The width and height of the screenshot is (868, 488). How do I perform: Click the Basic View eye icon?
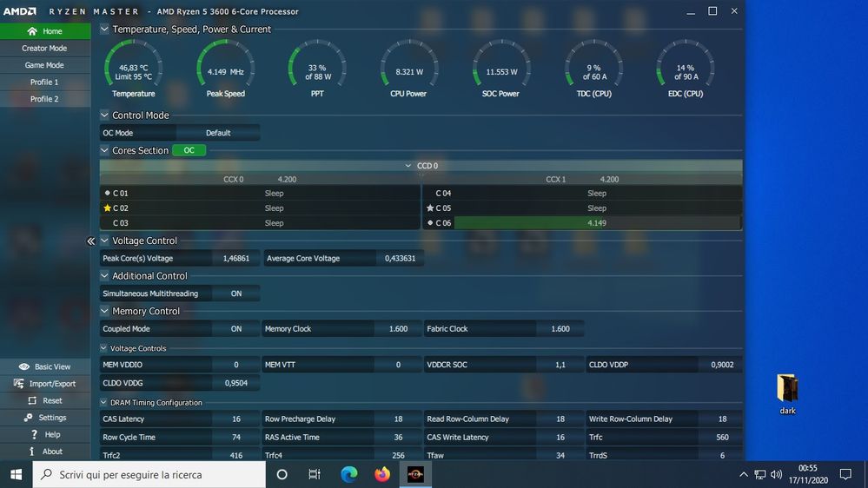tap(23, 366)
